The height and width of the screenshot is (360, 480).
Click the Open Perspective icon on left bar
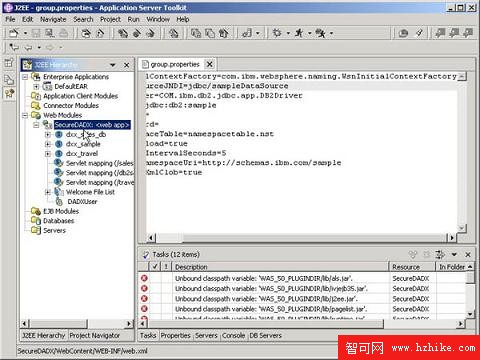9,62
